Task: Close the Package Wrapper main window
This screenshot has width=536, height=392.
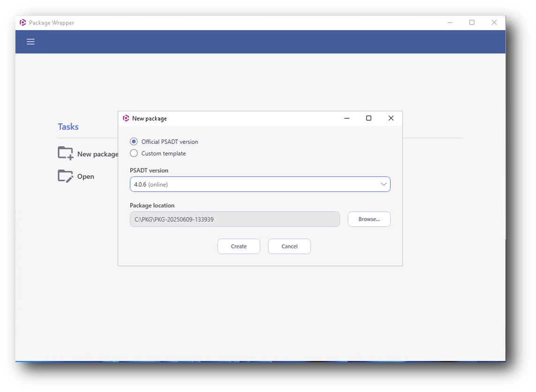Action: (494, 22)
